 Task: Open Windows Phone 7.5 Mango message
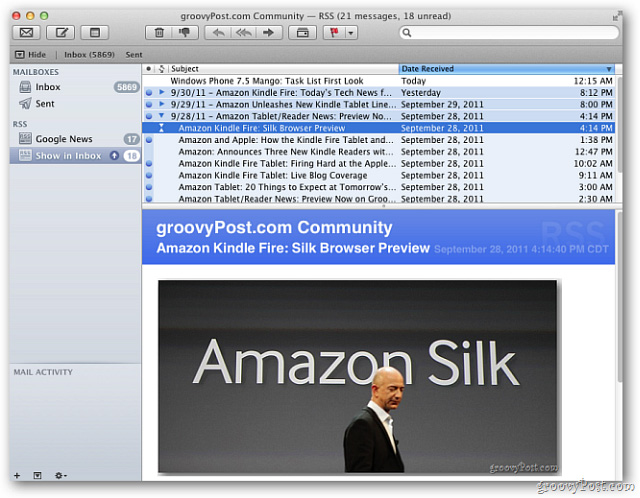point(378,81)
